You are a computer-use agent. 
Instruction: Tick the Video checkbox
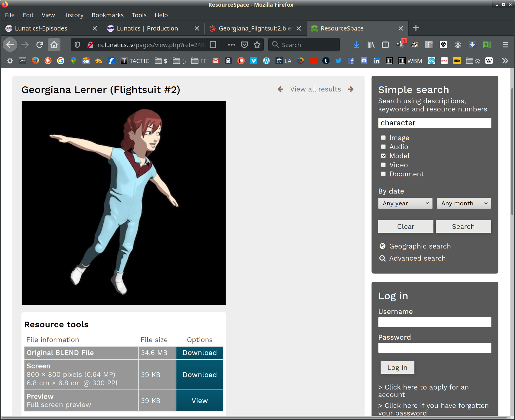coord(383,165)
